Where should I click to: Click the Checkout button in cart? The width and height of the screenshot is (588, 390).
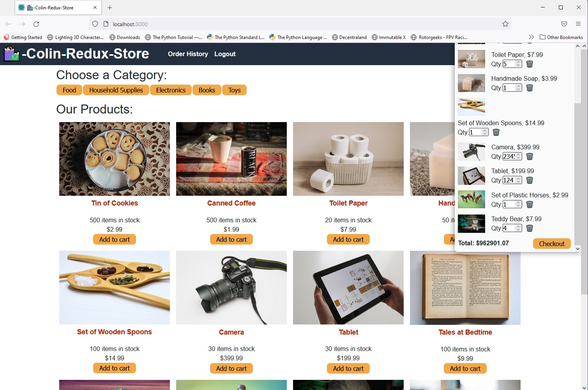(552, 244)
